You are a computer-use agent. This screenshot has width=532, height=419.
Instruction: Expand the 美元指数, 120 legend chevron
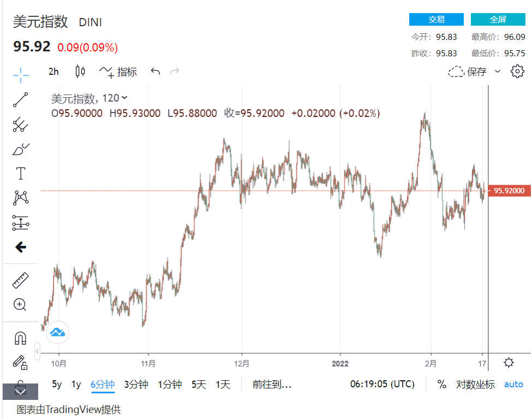tap(124, 98)
